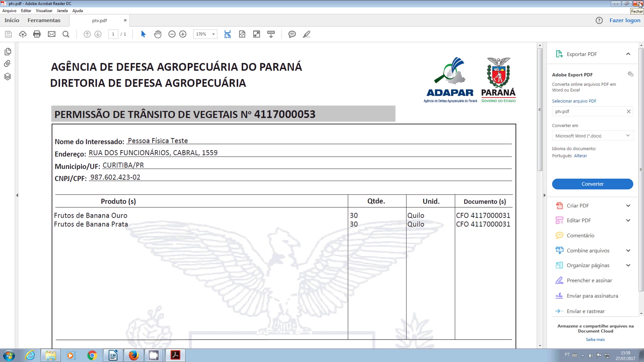
Task: Switch to the Ferramentas tab
Action: [x=44, y=20]
